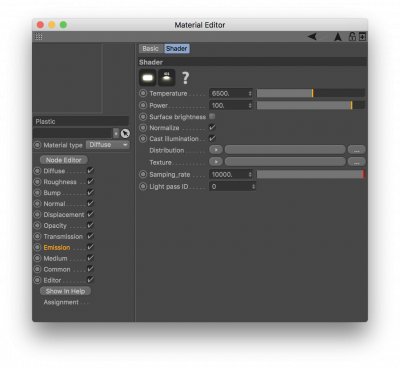Select the blackbody emission shader icon

click(147, 78)
